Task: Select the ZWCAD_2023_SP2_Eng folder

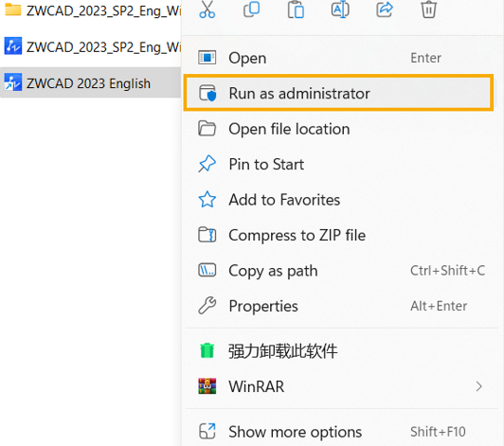Action: 91,10
